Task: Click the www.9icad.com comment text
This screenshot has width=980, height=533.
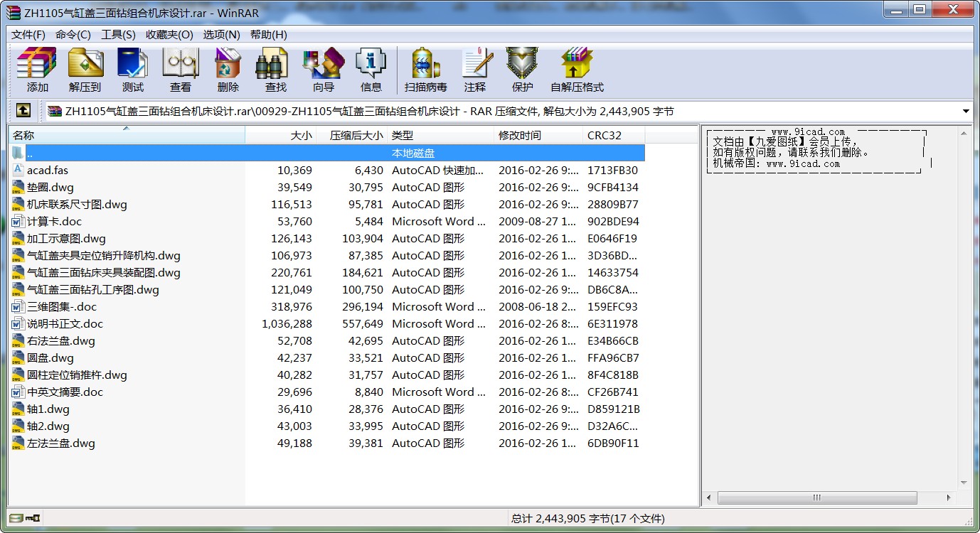Action: click(x=808, y=131)
